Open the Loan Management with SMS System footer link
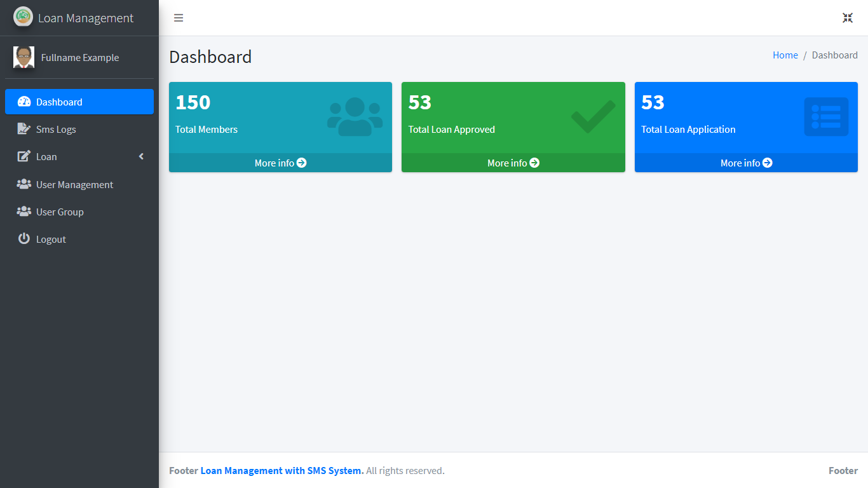868x488 pixels. point(282,471)
